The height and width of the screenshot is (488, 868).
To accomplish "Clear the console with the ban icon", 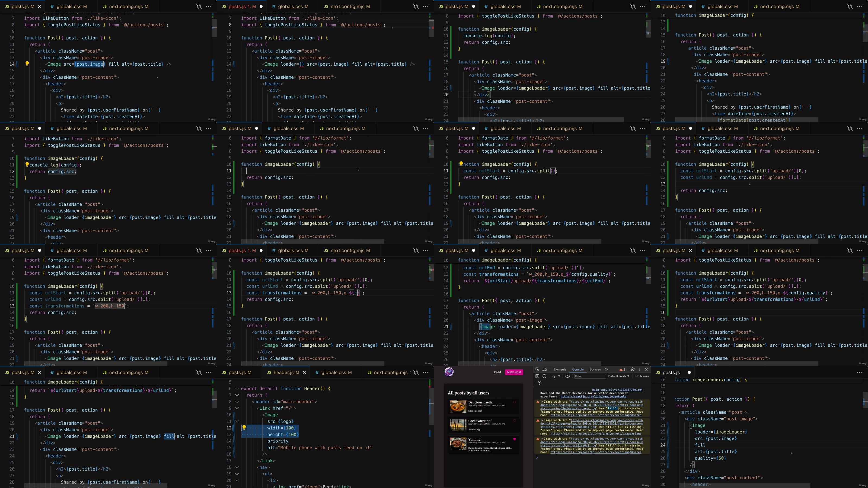I will point(544,376).
